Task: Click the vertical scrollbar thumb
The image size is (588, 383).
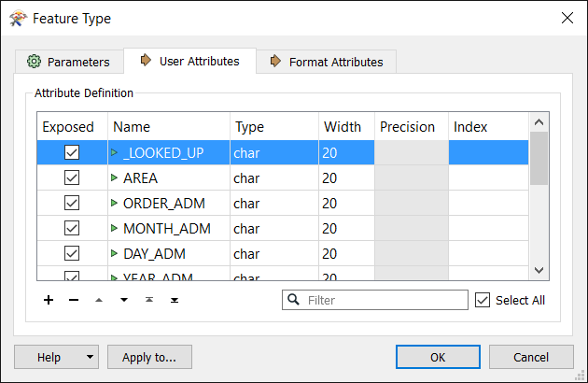Action: click(x=539, y=159)
